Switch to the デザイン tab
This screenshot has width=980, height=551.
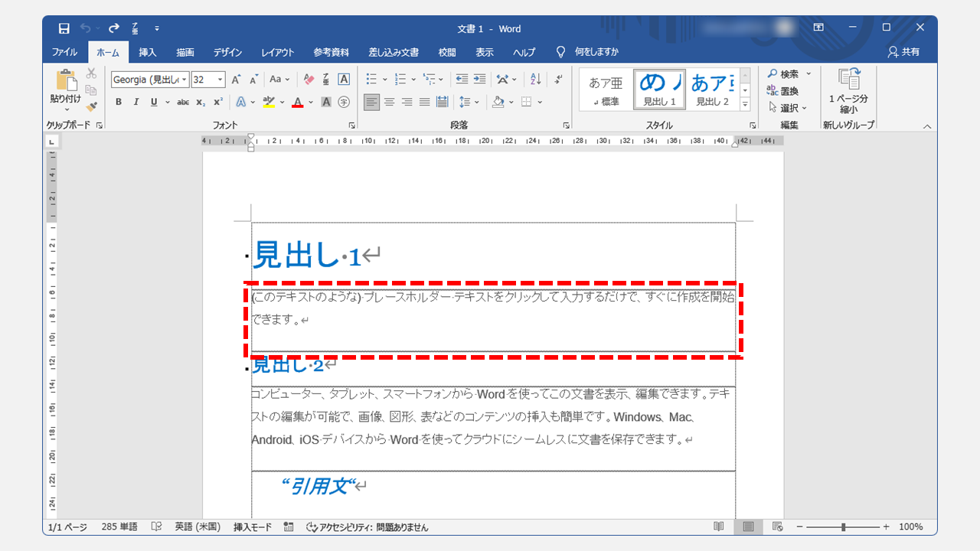coord(227,52)
